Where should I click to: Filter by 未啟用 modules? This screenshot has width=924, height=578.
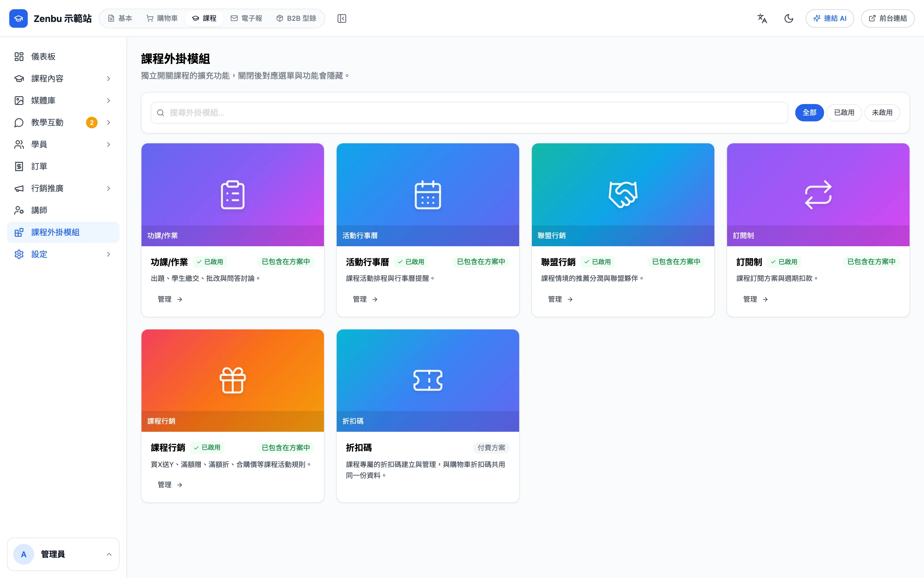pos(882,112)
